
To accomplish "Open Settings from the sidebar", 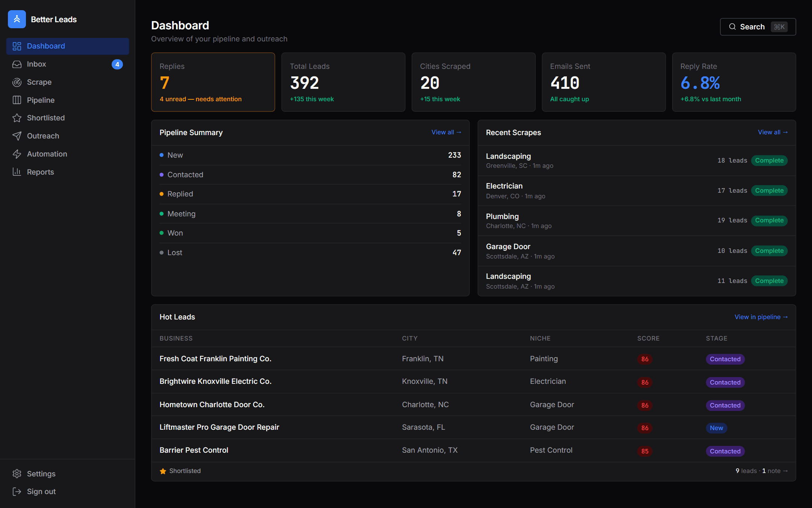I will pos(68,474).
